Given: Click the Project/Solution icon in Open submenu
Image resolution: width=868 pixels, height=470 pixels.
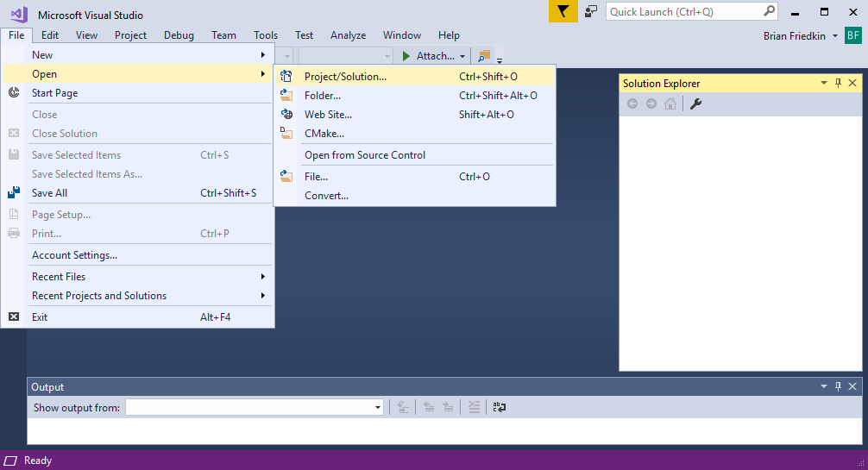Looking at the screenshot, I should 286,77.
